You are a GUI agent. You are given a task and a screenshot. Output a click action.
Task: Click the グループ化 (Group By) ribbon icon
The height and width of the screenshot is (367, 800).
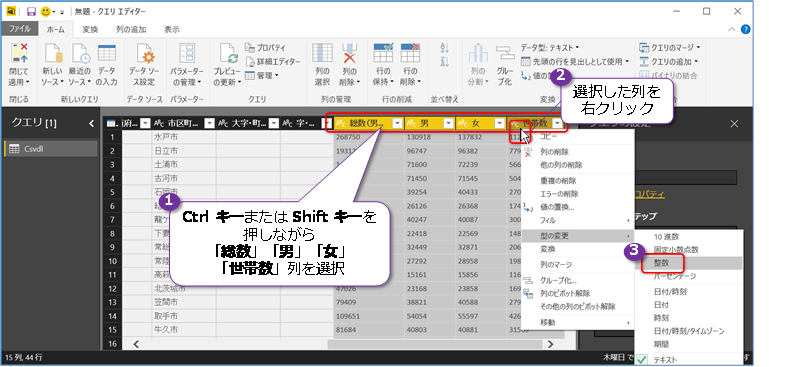(x=505, y=54)
